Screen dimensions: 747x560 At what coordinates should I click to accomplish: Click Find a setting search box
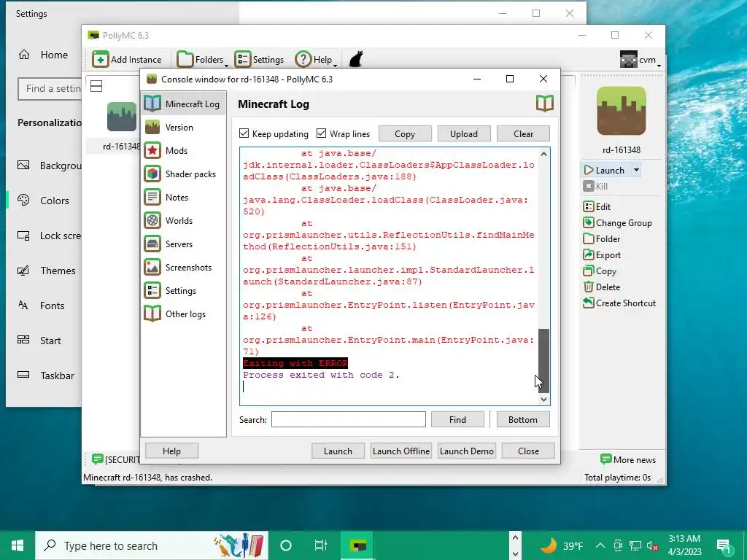pos(50,88)
